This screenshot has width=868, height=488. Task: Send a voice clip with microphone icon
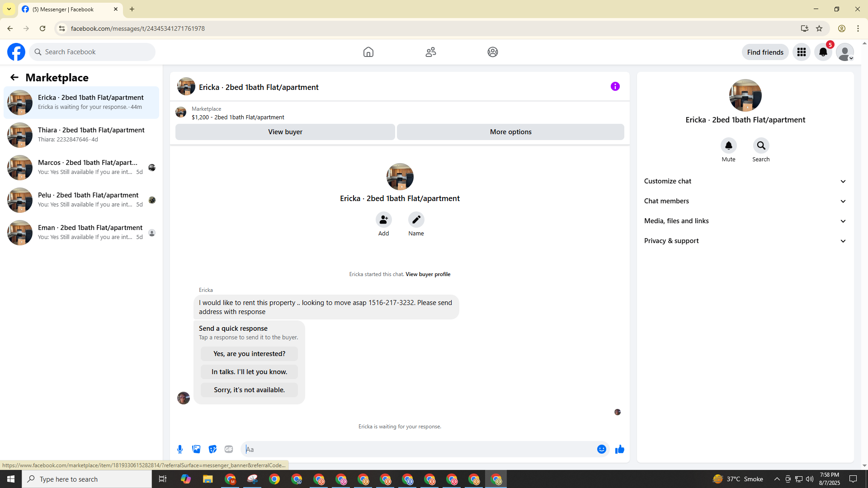click(180, 449)
